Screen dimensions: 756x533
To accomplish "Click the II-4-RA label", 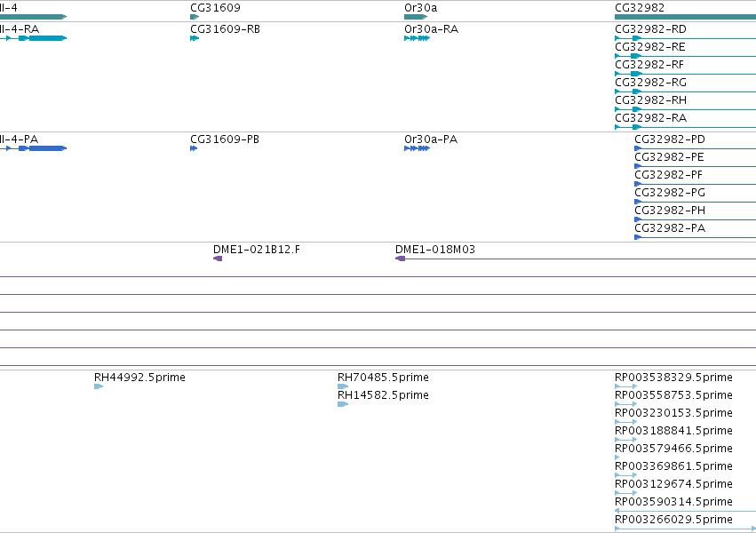I will (x=20, y=29).
